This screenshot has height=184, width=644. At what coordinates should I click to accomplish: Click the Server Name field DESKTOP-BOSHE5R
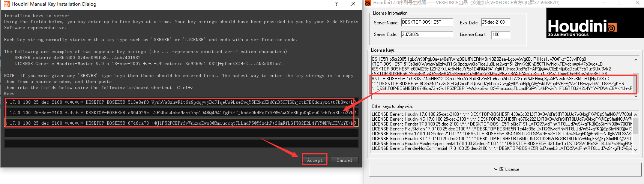click(x=427, y=22)
